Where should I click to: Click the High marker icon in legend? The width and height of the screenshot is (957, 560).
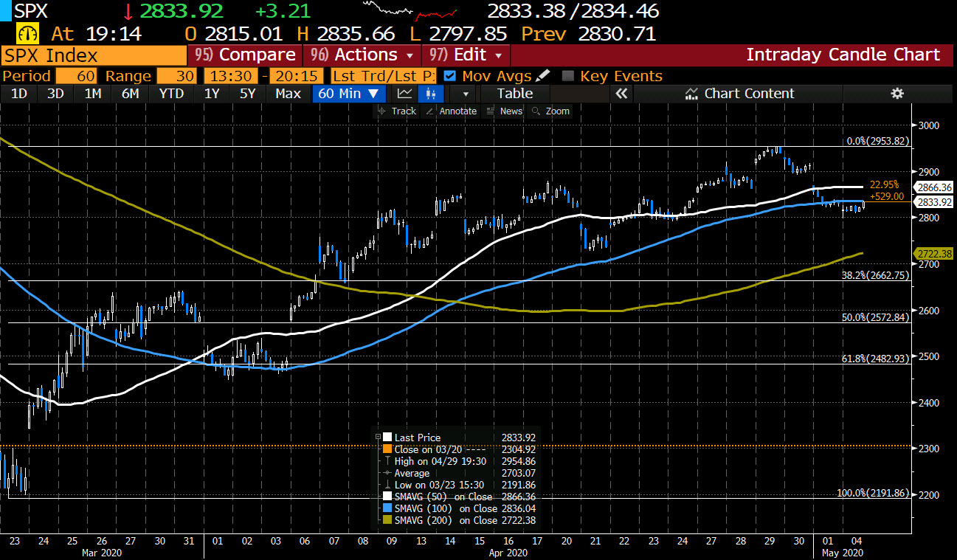coord(387,461)
